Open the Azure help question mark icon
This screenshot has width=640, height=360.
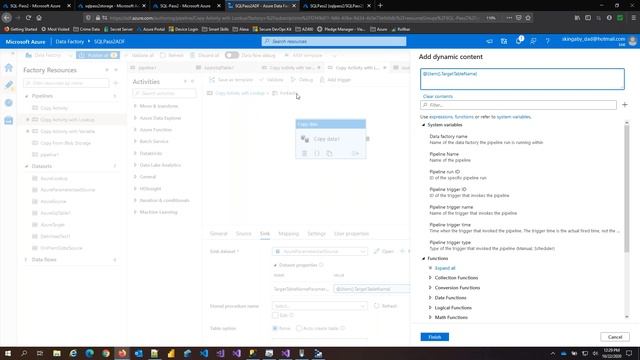pos(548,41)
